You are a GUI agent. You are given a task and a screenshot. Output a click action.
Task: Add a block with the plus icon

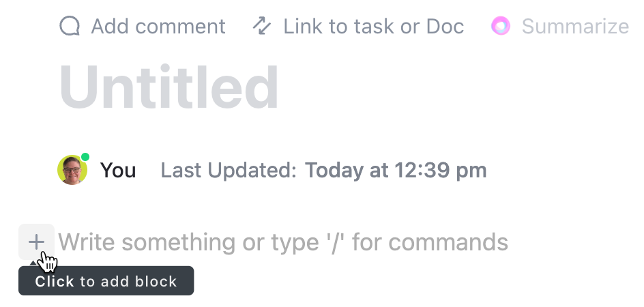pos(36,242)
